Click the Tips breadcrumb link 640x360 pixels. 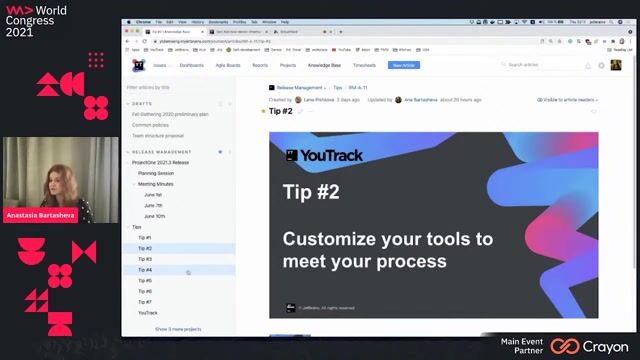338,88
